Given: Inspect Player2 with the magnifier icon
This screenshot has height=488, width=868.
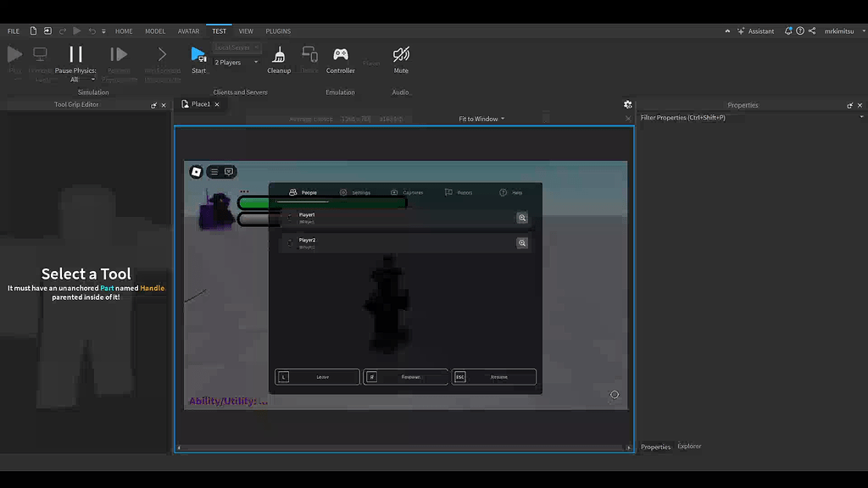Looking at the screenshot, I should pyautogui.click(x=522, y=243).
